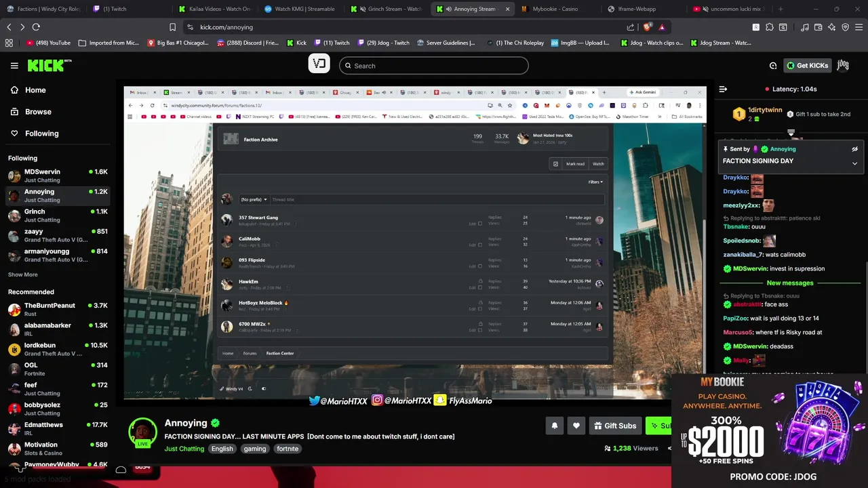The height and width of the screenshot is (488, 868).
Task: Click the Gift Subs button
Action: [615, 426]
